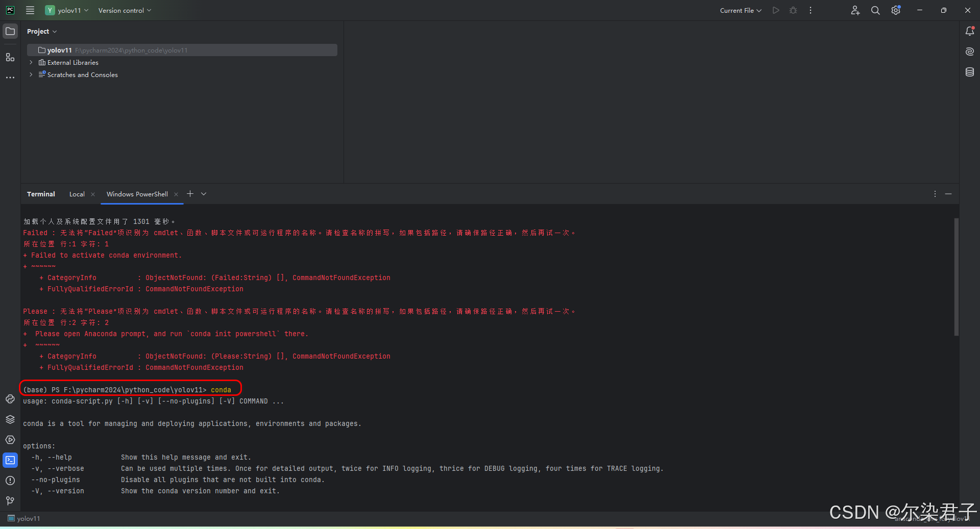Open the Version control dropdown

pyautogui.click(x=125, y=10)
